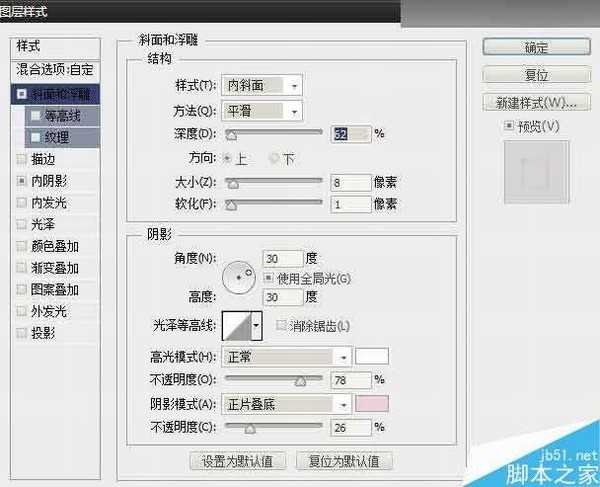Select 混合选项:自定 in the styles list
Screen dimensions: 600x487
click(57, 71)
